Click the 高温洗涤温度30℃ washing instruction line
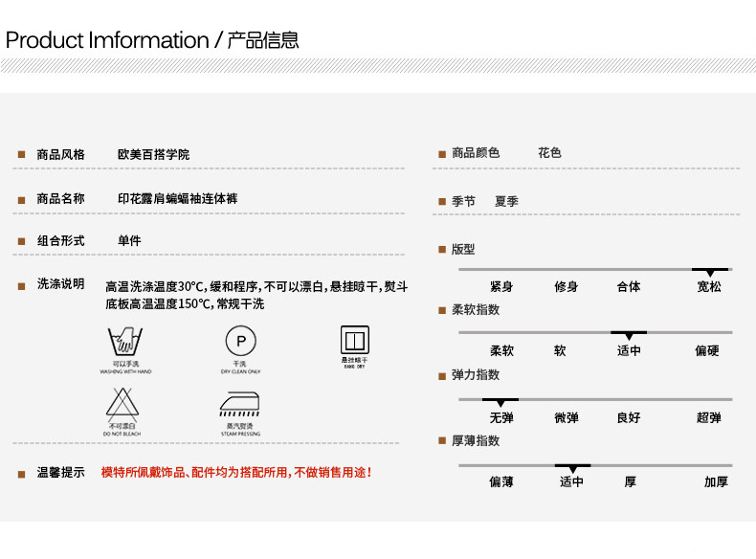The width and height of the screenshot is (756, 559). (256, 287)
